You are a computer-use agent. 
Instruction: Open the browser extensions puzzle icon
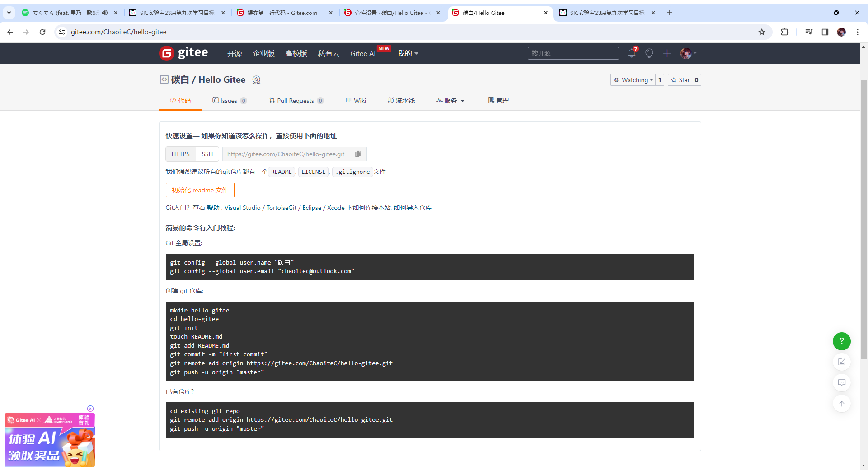click(x=784, y=32)
